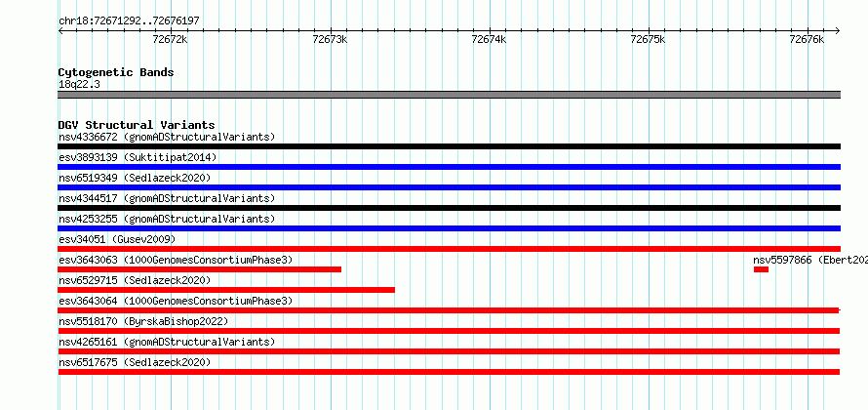Click the 72676k ruler tick label
This screenshot has height=410, width=868.
pyautogui.click(x=808, y=39)
